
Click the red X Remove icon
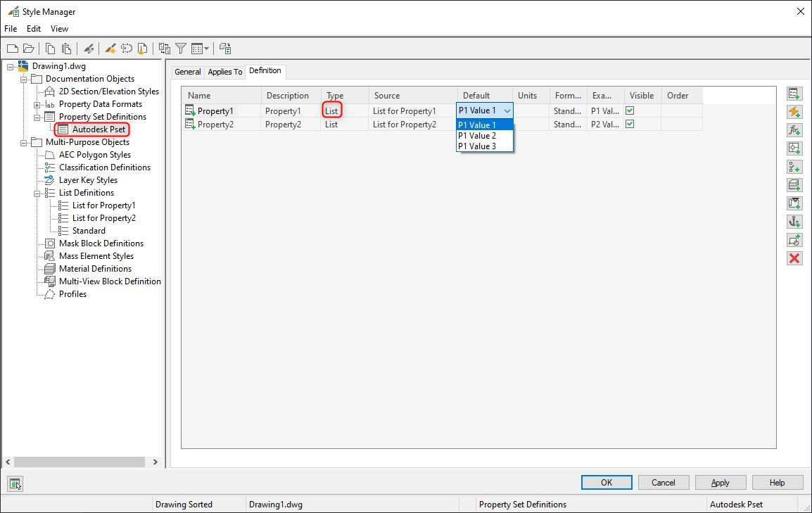click(x=794, y=258)
